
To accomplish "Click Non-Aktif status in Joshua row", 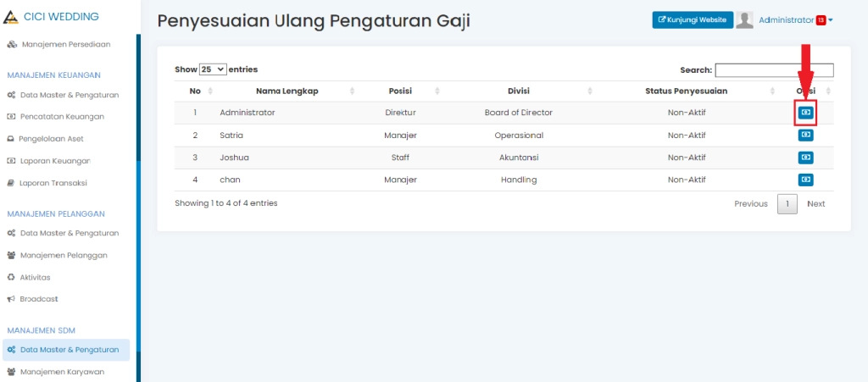I will [687, 158].
